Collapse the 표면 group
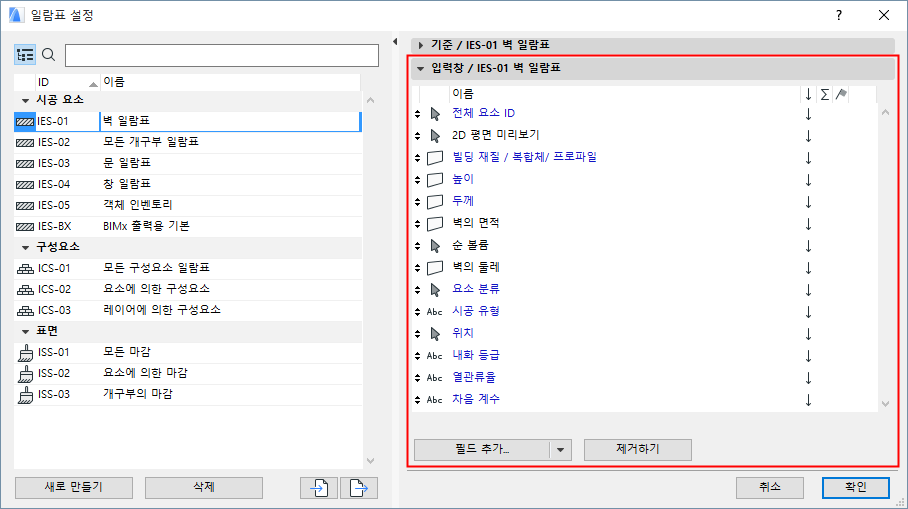The width and height of the screenshot is (908, 509). (25, 331)
